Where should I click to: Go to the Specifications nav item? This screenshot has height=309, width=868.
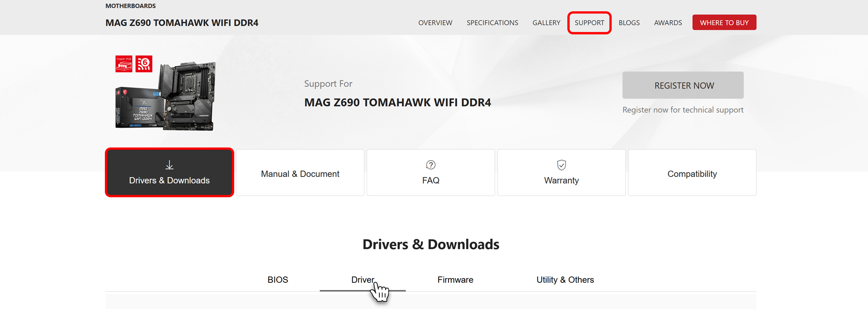(x=492, y=23)
